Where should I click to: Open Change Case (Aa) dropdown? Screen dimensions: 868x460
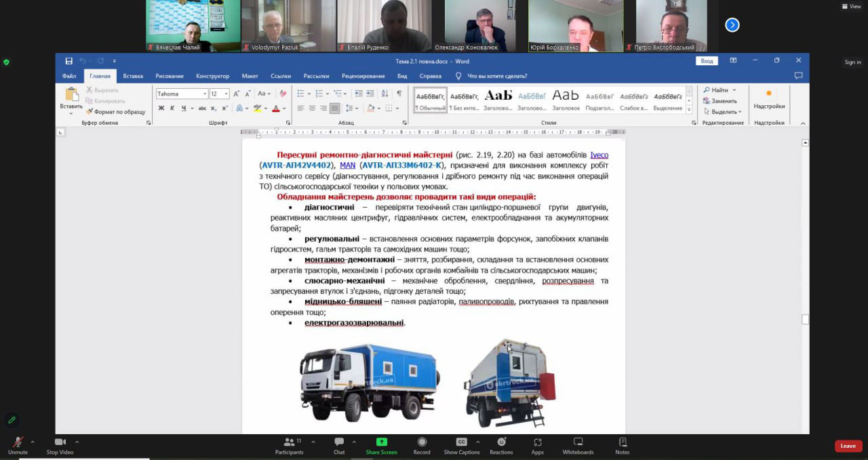(265, 94)
